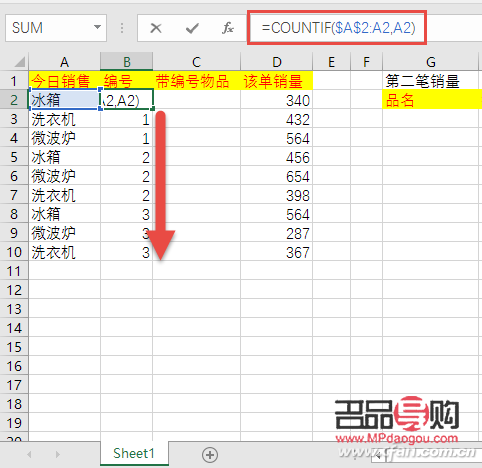Click header cell 今日销售
This screenshot has width=482, height=468.
[x=65, y=81]
